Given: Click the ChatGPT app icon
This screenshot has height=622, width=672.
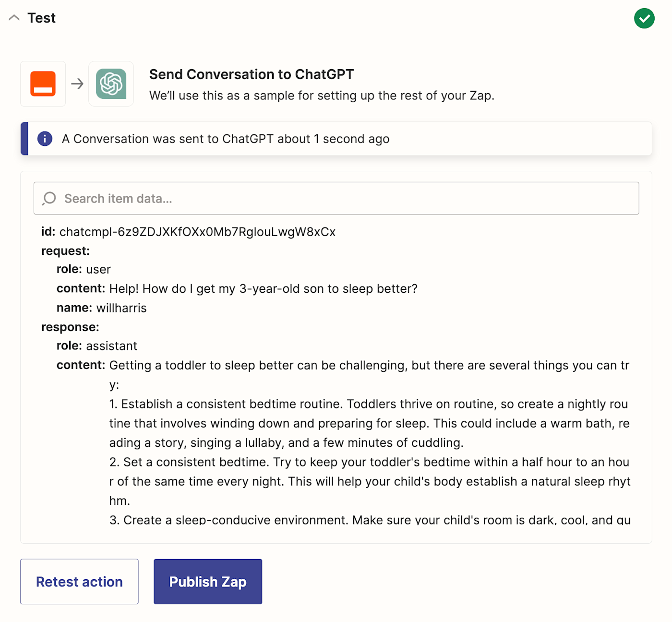Looking at the screenshot, I should [x=111, y=84].
